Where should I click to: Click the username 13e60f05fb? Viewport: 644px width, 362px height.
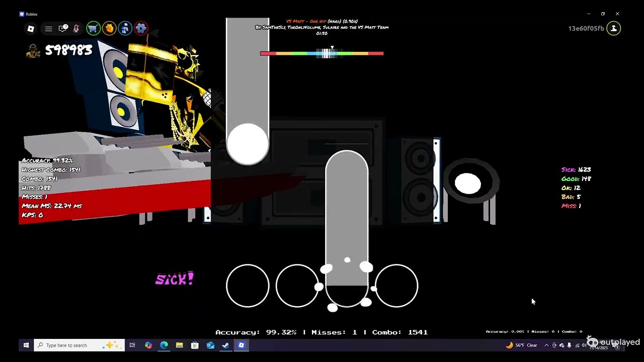pos(586,29)
